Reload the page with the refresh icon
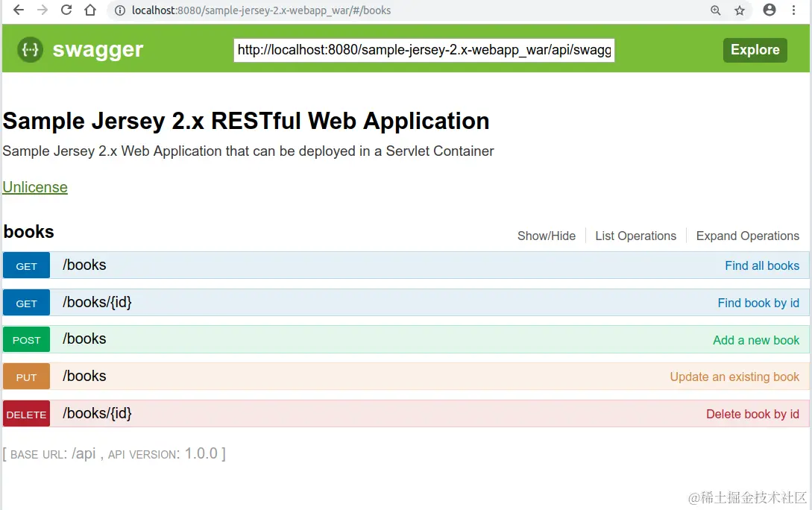This screenshot has height=510, width=812. pyautogui.click(x=66, y=10)
